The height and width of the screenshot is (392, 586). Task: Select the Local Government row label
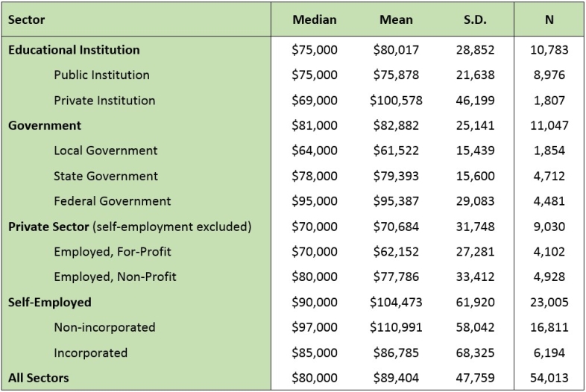click(105, 151)
